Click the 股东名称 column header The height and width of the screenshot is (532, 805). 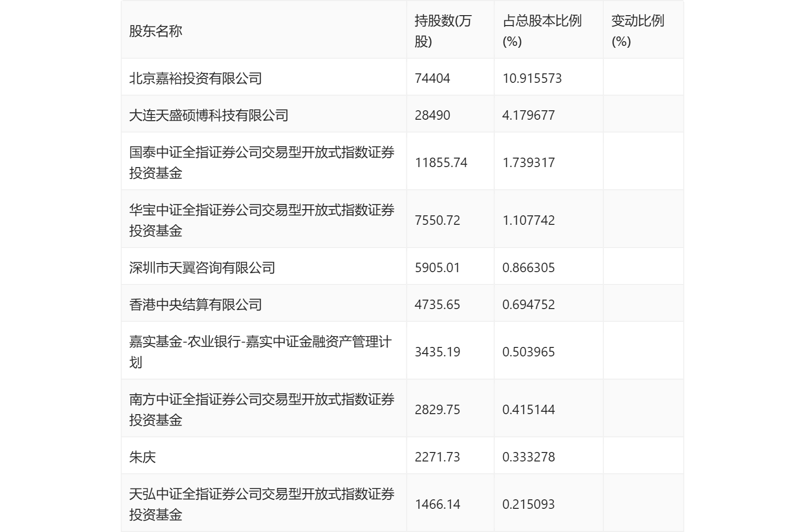coord(156,31)
